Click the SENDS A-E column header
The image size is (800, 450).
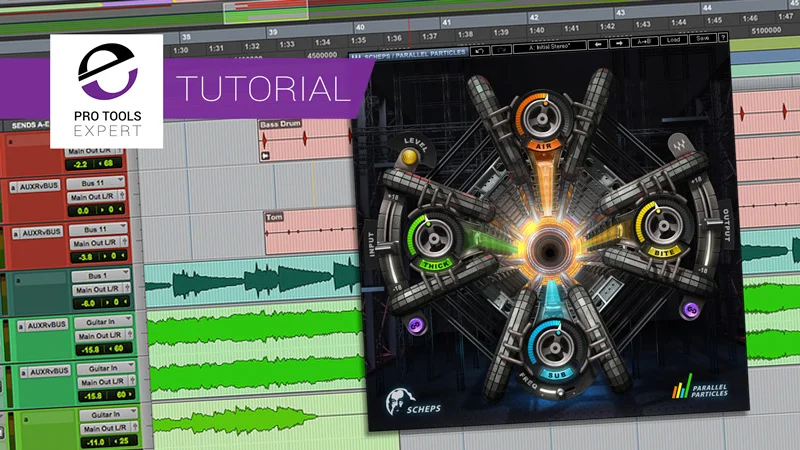31,125
